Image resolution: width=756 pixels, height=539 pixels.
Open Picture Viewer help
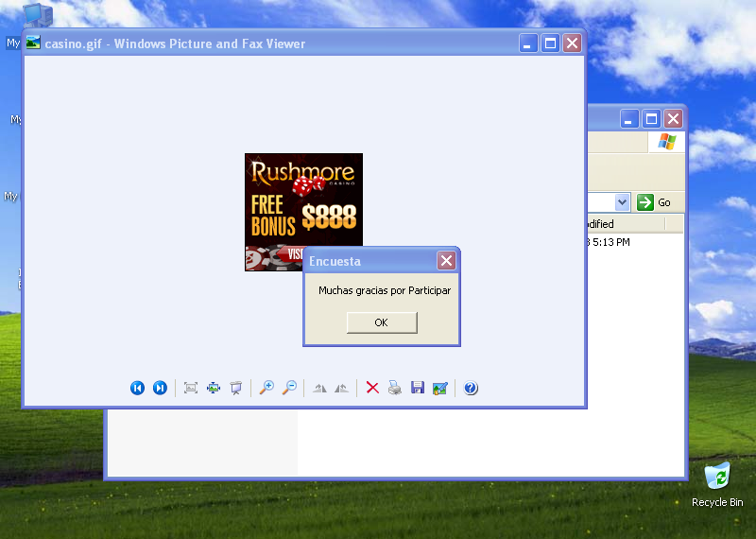click(471, 388)
